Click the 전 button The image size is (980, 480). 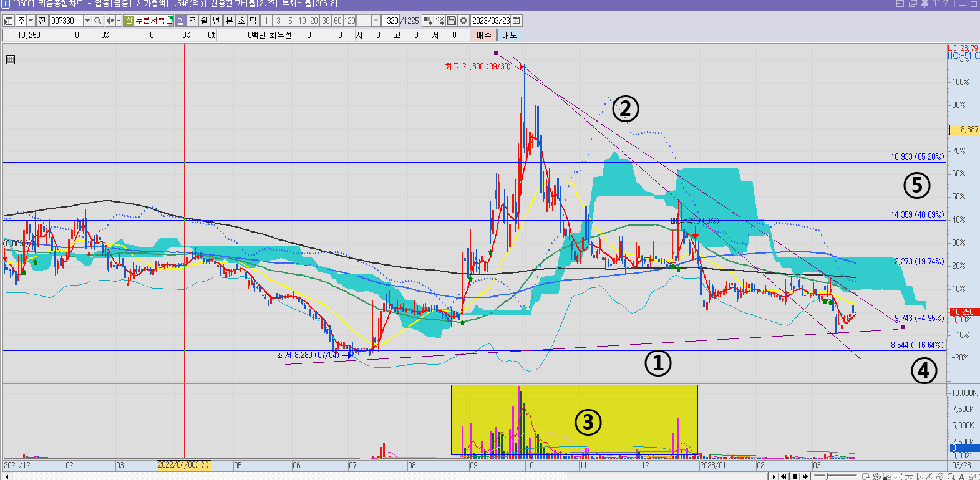point(42,21)
